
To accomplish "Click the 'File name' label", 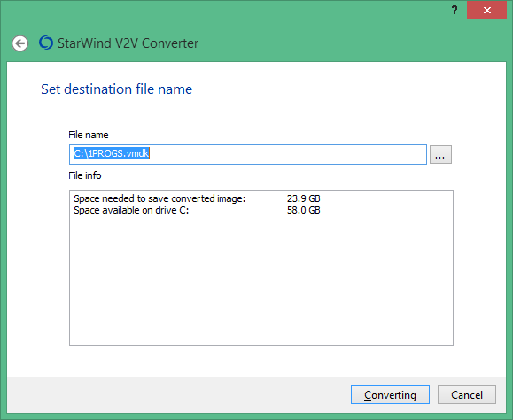I will pos(88,135).
